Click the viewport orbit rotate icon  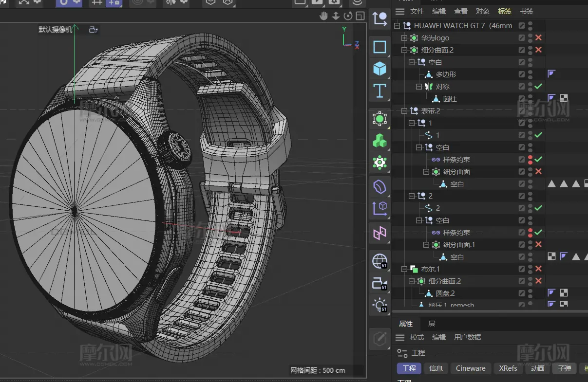(348, 16)
